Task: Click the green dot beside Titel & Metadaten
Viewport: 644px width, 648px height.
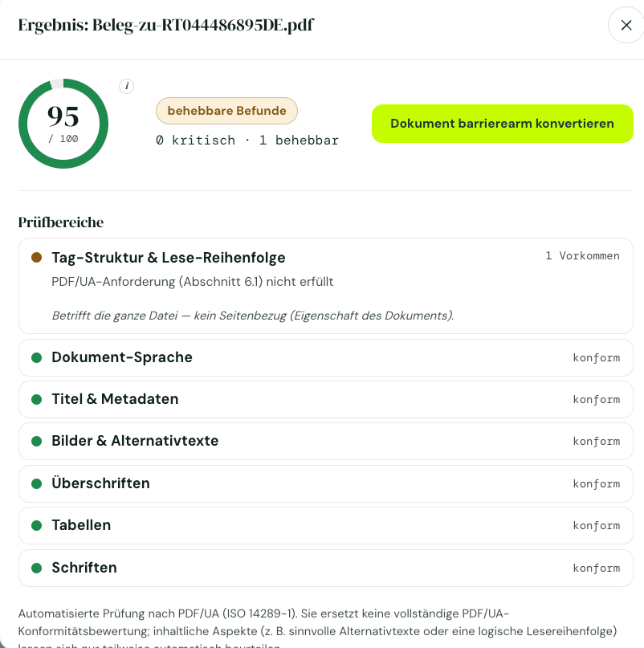Action: [36, 399]
